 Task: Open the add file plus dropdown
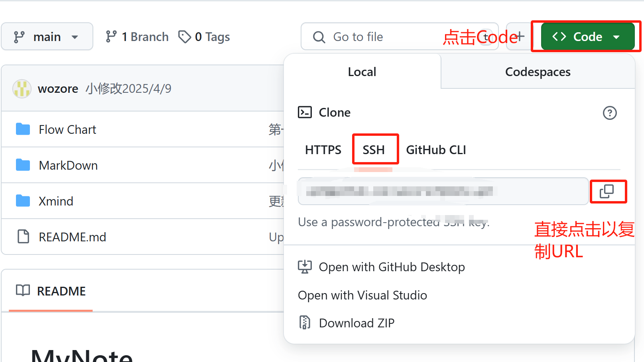(x=518, y=37)
